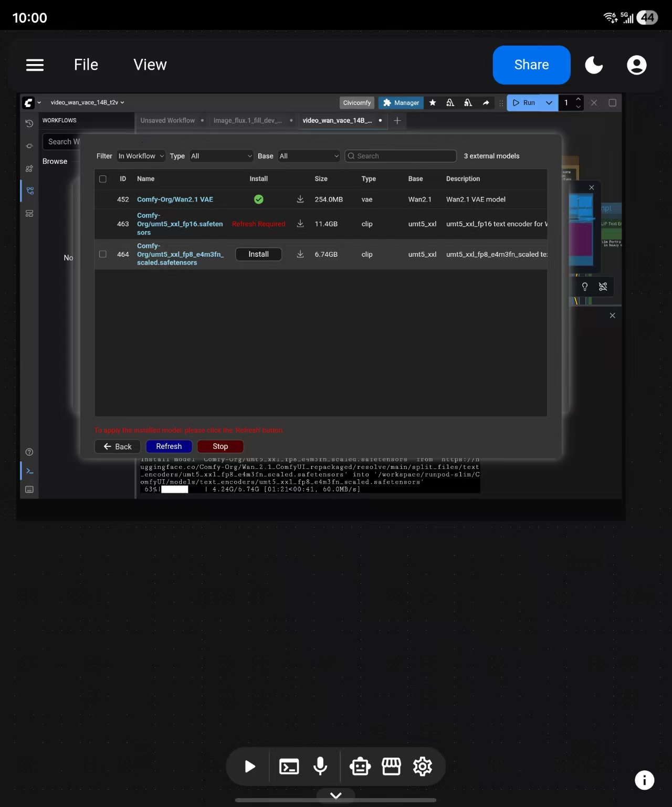Screen dimensions: 672x807
Task: Click the batch count number field
Action: (x=566, y=103)
